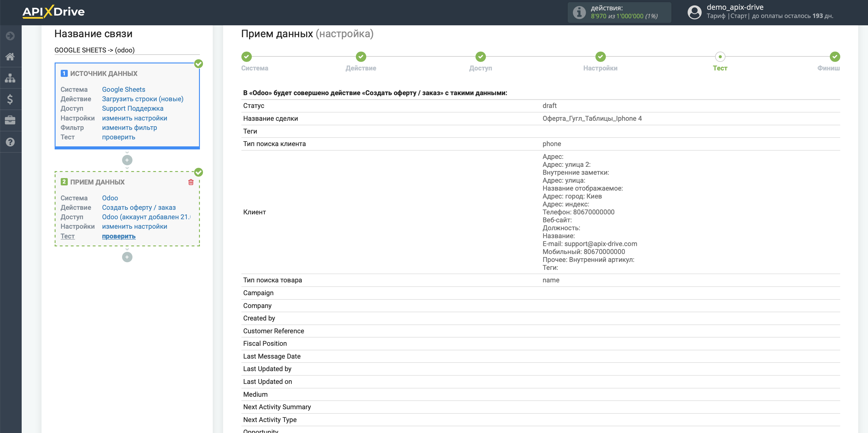Click the Next Activity Type row label
Screen dimensions: 868x433
(x=270, y=420)
